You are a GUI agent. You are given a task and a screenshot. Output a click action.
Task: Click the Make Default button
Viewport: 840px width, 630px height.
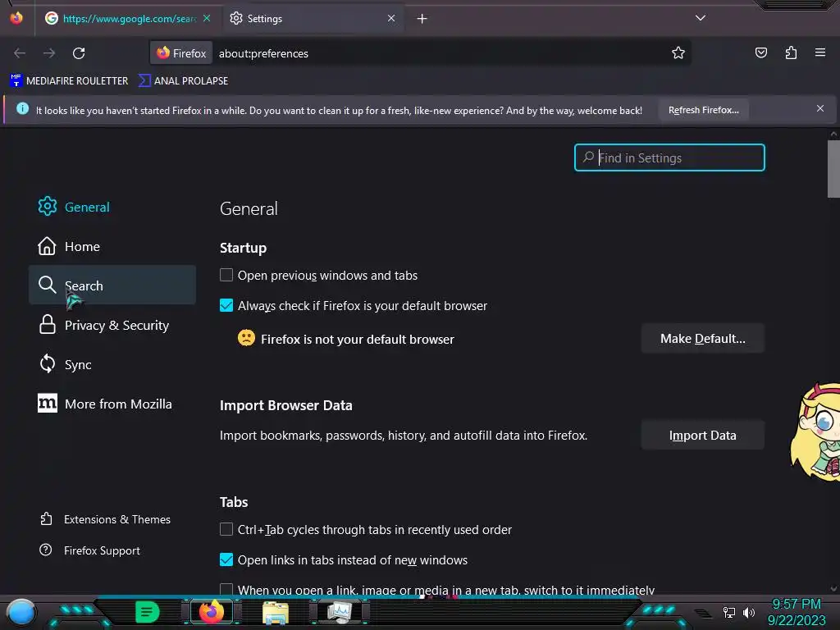pyautogui.click(x=702, y=339)
